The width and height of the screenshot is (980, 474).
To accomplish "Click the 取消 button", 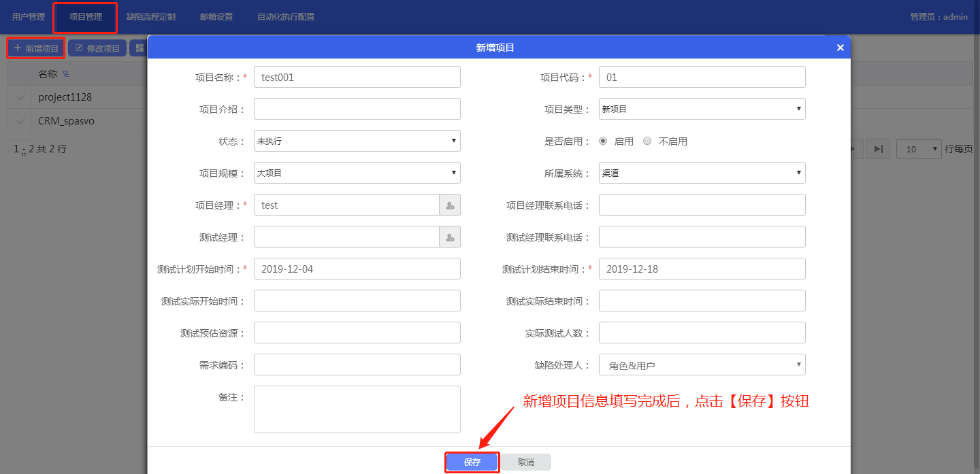I will [x=526, y=462].
